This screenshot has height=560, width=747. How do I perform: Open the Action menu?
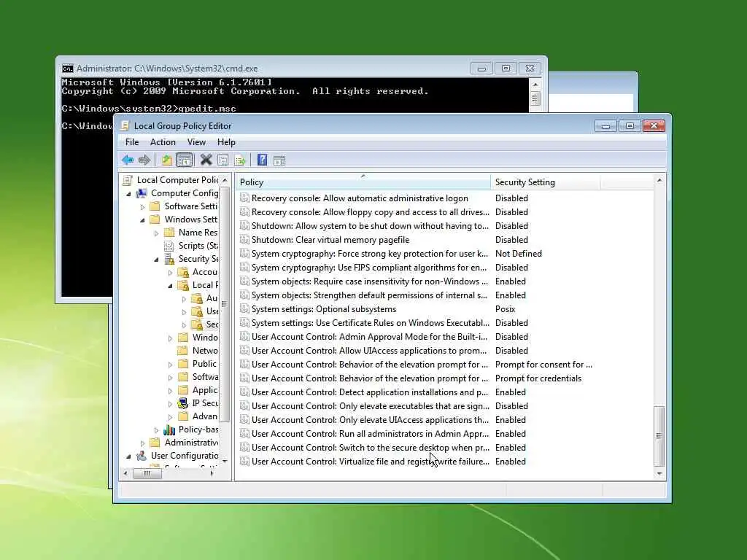163,142
